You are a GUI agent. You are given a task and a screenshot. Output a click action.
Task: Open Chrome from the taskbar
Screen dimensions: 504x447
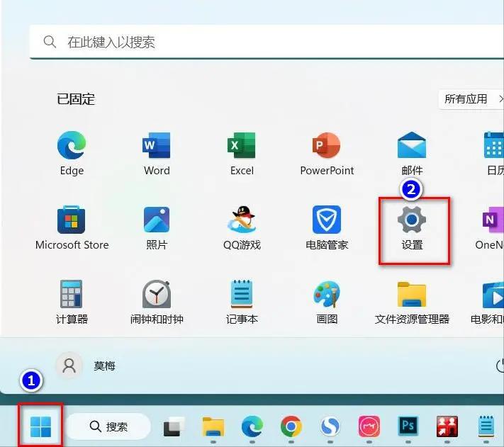pyautogui.click(x=291, y=426)
